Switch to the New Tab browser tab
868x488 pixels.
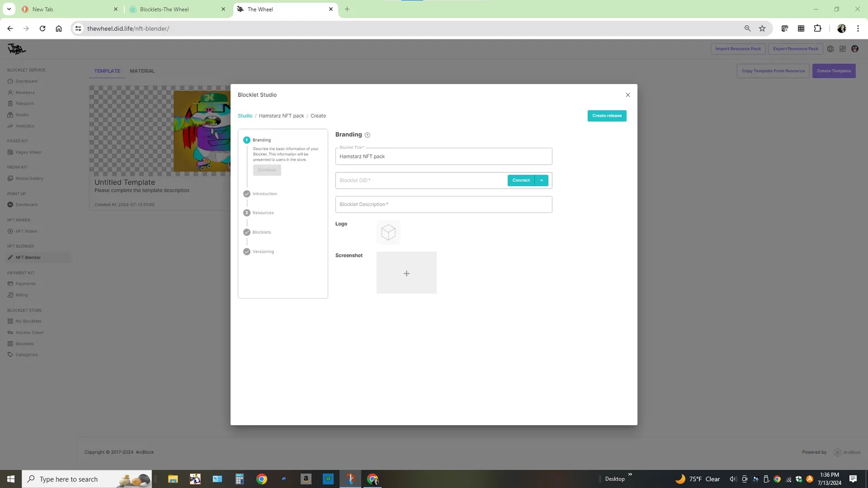click(x=69, y=9)
